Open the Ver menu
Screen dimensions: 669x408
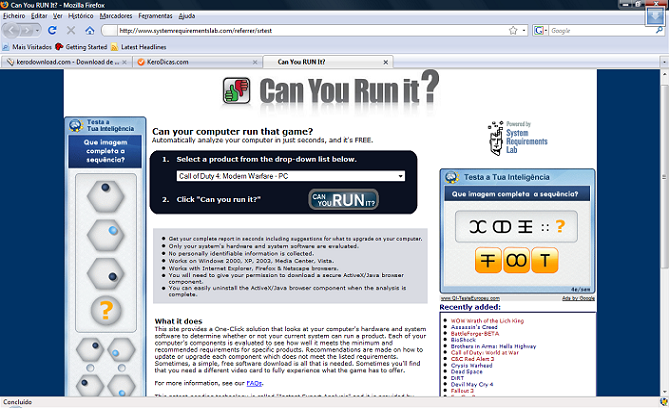coord(58,16)
